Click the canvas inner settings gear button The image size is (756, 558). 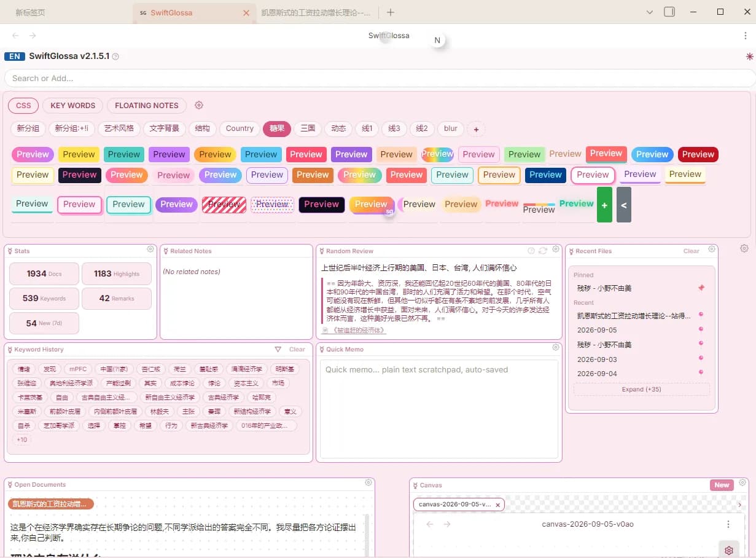[729, 550]
